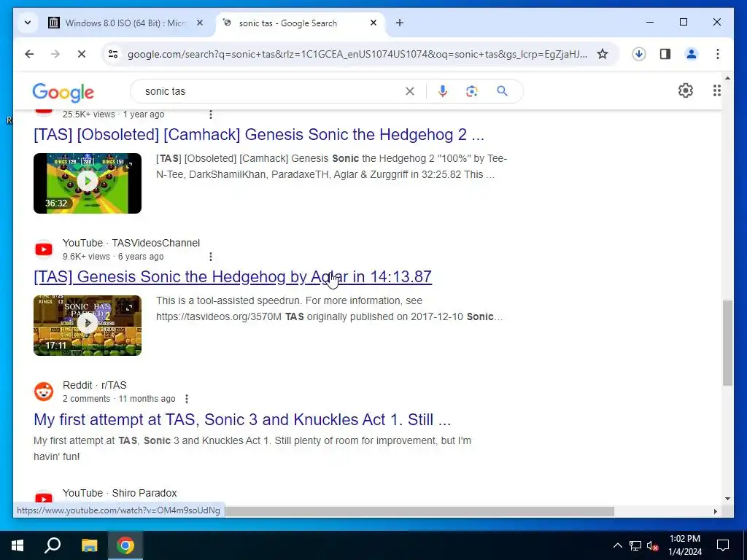Open a new browser tab
The image size is (747, 560).
pyautogui.click(x=400, y=23)
